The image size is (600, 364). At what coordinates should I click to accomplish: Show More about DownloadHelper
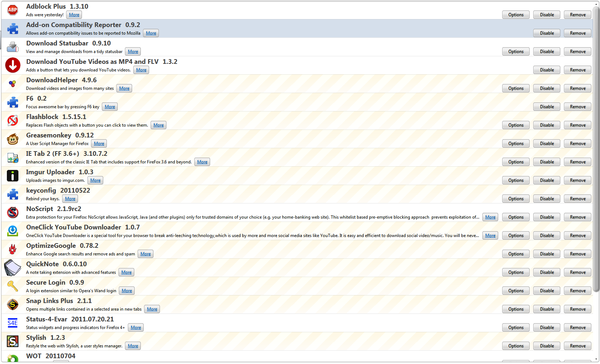click(124, 88)
